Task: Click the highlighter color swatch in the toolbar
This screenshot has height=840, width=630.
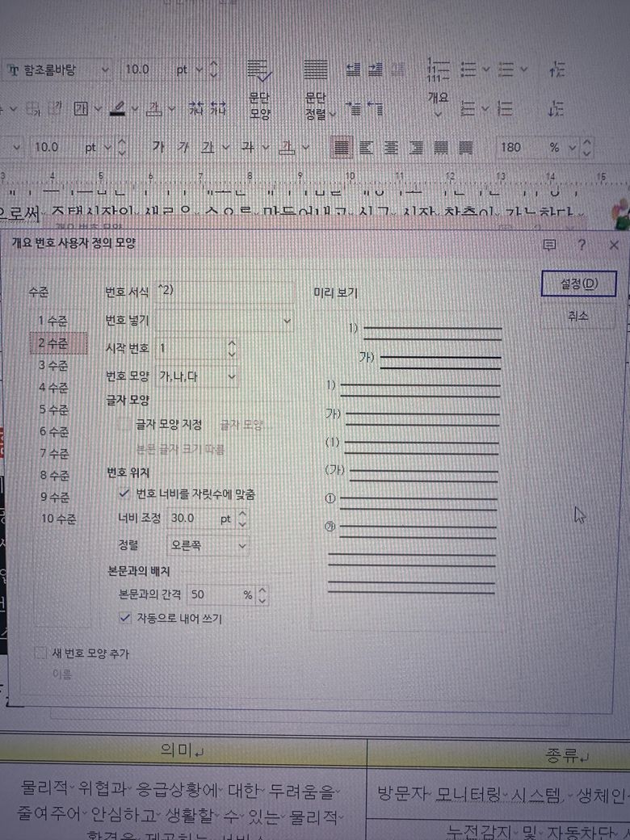Action: [117, 108]
